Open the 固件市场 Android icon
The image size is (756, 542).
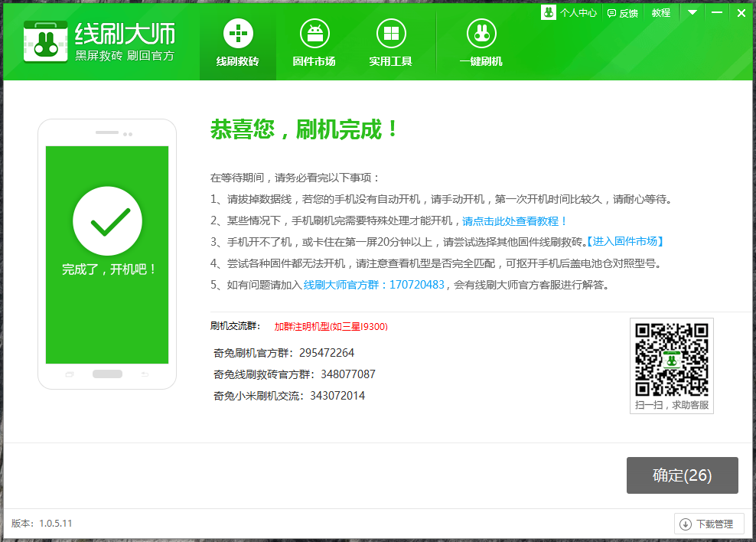tap(314, 33)
